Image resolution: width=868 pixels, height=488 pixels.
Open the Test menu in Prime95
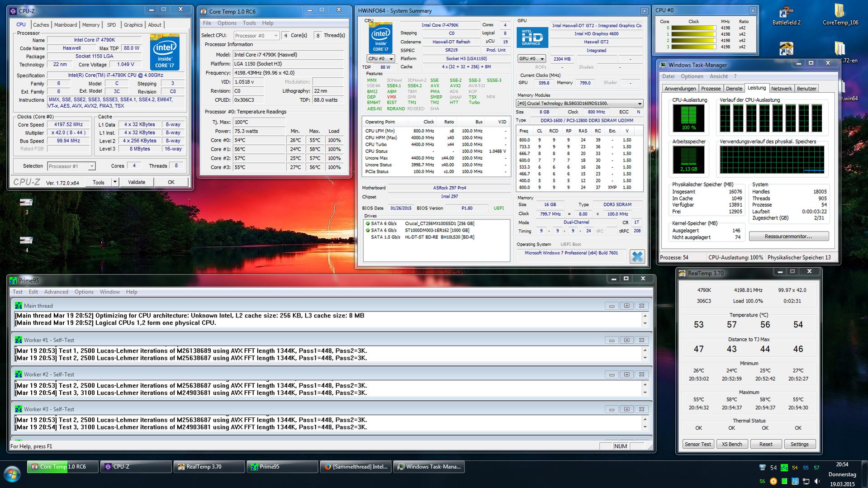(x=18, y=292)
